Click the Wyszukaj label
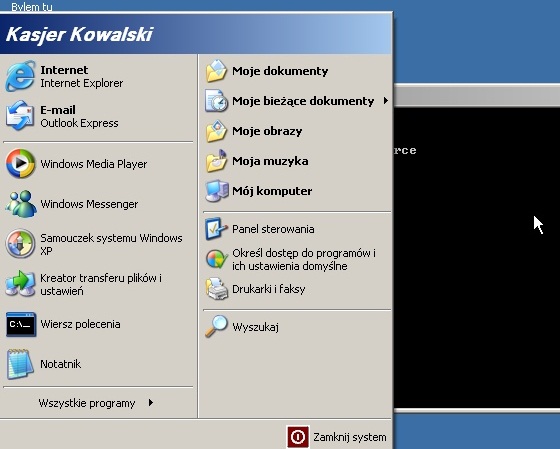The image size is (560, 449). tap(255, 327)
